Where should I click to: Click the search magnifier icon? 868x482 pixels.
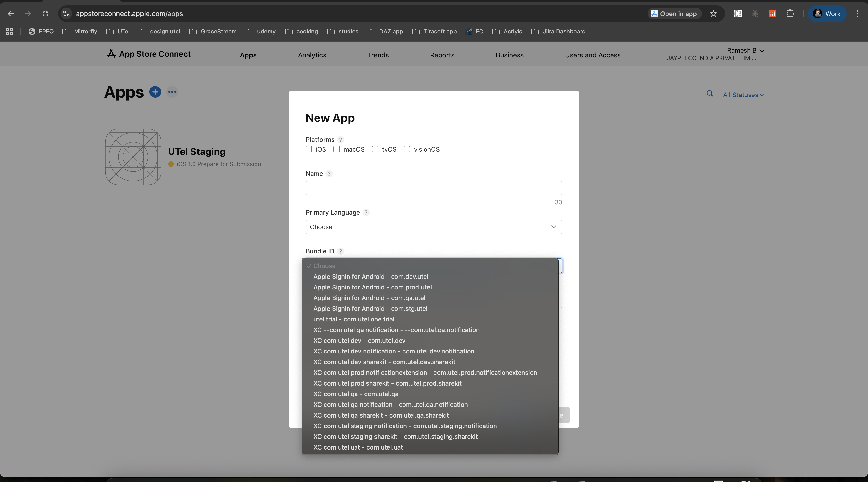coord(710,94)
